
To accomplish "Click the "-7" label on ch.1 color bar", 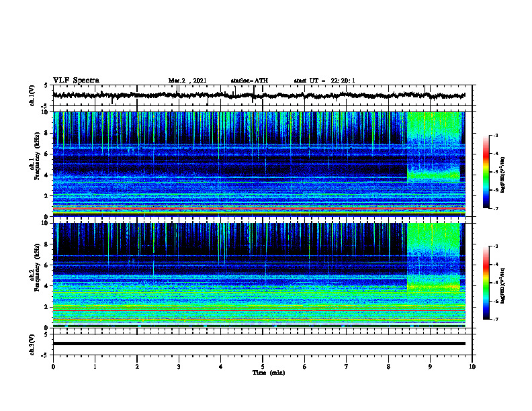I will coord(495,208).
